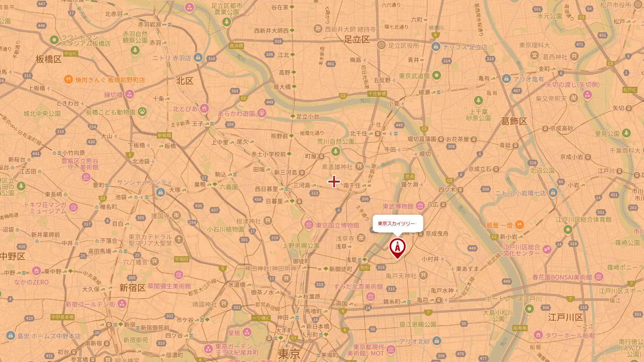Click the アリオ亀有 shopping icon
This screenshot has width=644, height=362.
pyautogui.click(x=506, y=78)
